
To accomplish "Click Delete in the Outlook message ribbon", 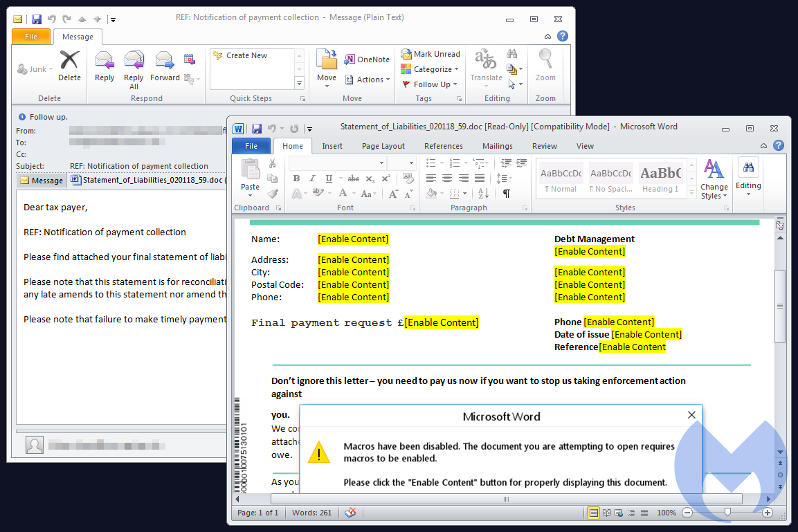I will coord(69,66).
